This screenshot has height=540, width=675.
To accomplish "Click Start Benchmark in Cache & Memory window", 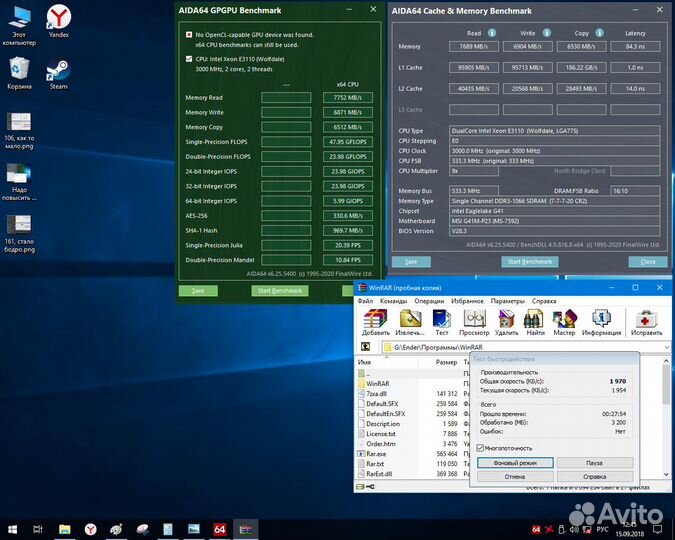I will pos(530,262).
